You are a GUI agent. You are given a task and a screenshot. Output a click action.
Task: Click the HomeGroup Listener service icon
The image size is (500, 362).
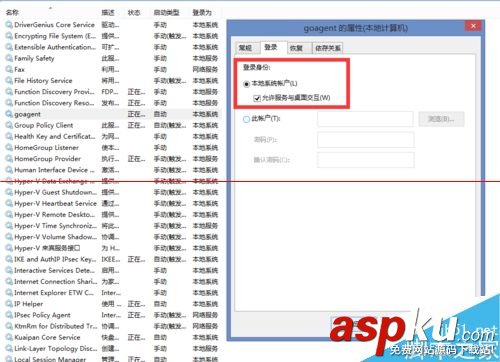tap(9, 148)
